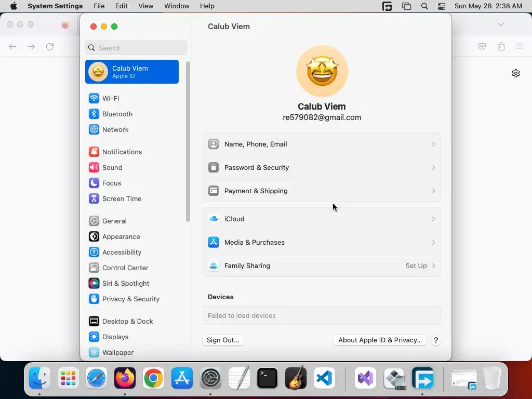This screenshot has width=532, height=399.
Task: Open About Apple ID & Privacy
Action: 380,340
